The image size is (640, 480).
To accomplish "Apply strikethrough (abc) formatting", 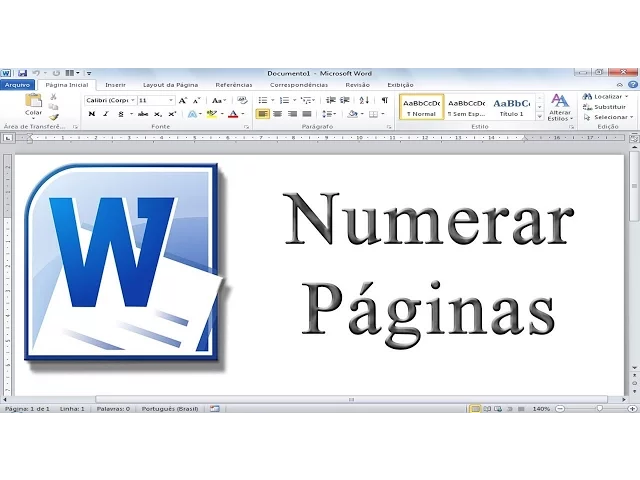I will click(143, 114).
